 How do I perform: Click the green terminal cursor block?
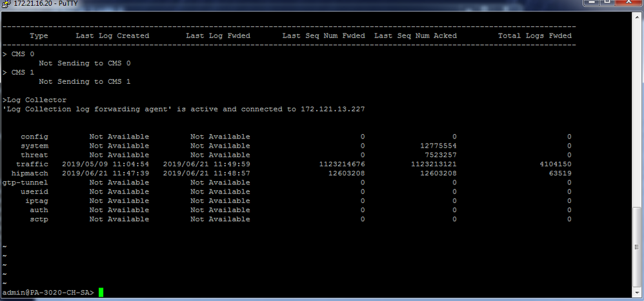(x=101, y=293)
